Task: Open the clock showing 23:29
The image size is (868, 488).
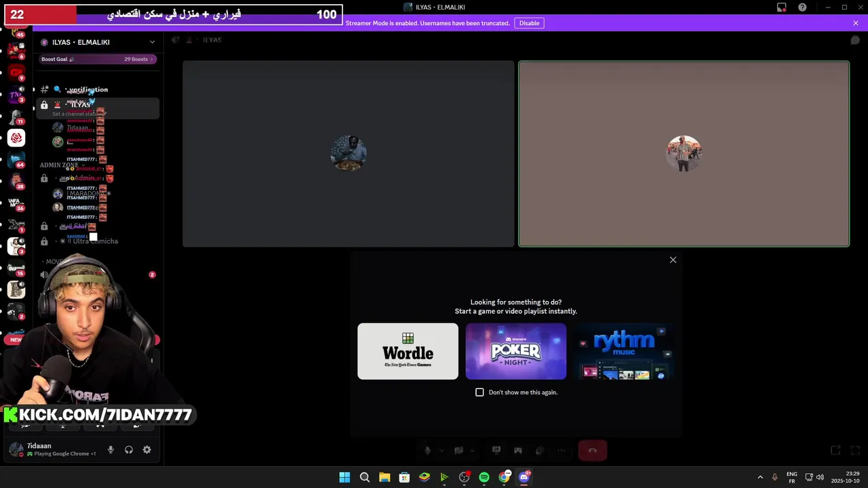Action: coord(846,477)
